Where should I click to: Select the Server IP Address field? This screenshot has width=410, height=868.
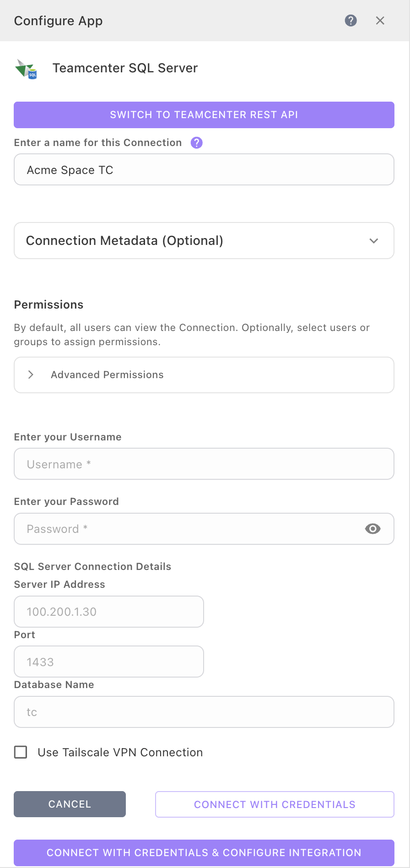pyautogui.click(x=109, y=612)
